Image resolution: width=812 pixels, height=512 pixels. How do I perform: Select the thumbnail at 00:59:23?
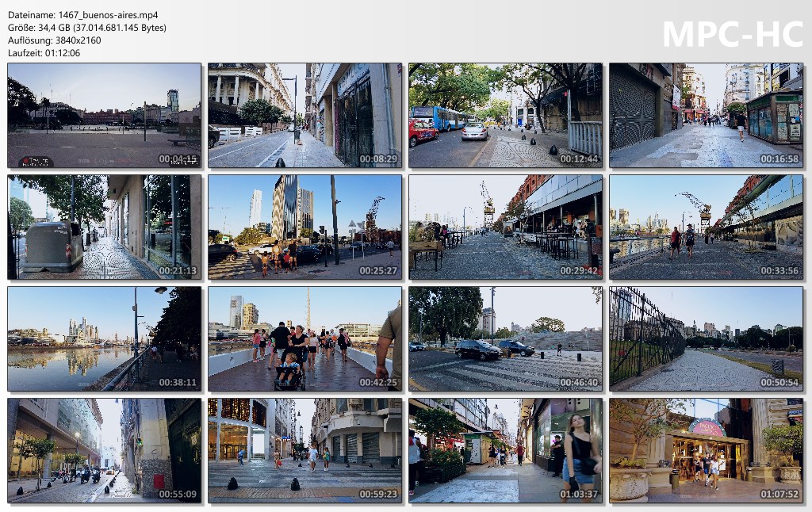pyautogui.click(x=305, y=450)
